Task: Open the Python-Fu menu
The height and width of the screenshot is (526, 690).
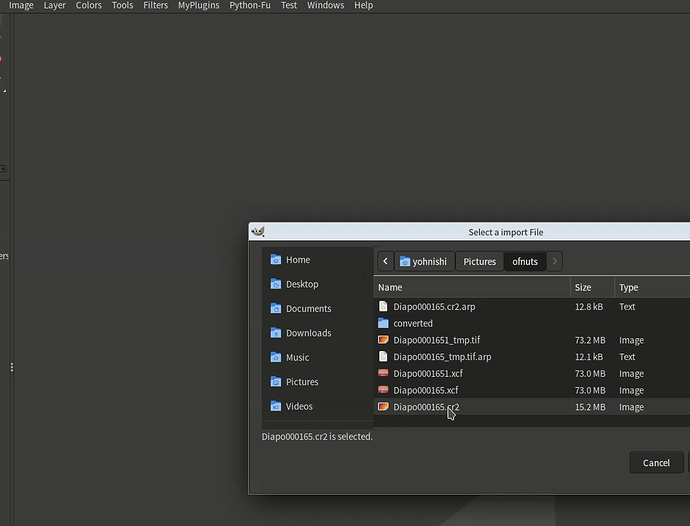Action: click(x=250, y=6)
